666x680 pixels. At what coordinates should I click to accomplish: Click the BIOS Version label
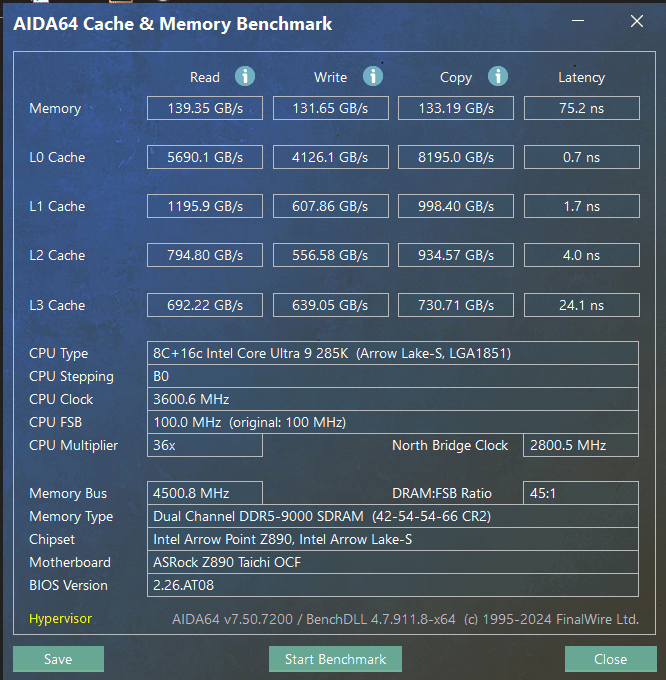[x=68, y=585]
